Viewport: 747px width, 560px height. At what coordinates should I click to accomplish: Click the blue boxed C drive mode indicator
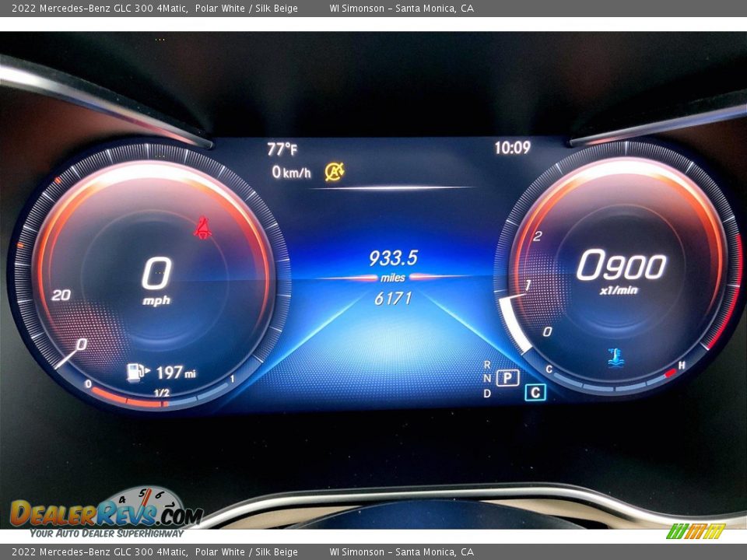click(535, 392)
